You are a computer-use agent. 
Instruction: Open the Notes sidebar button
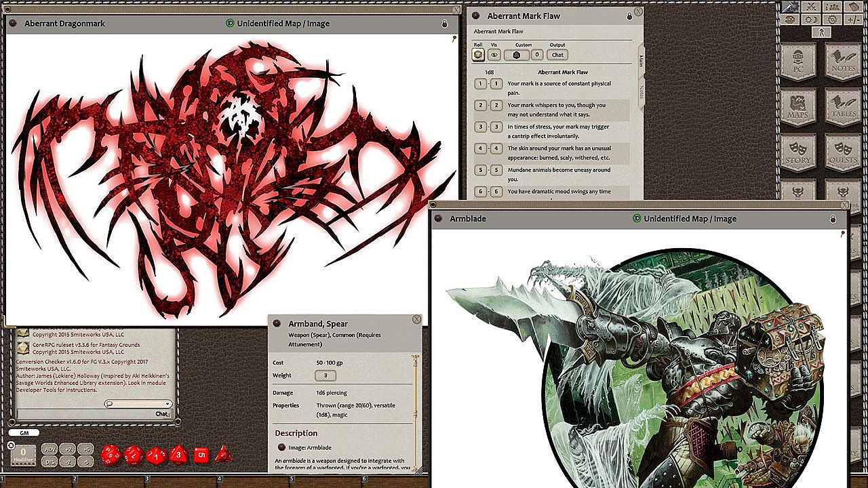[842, 62]
